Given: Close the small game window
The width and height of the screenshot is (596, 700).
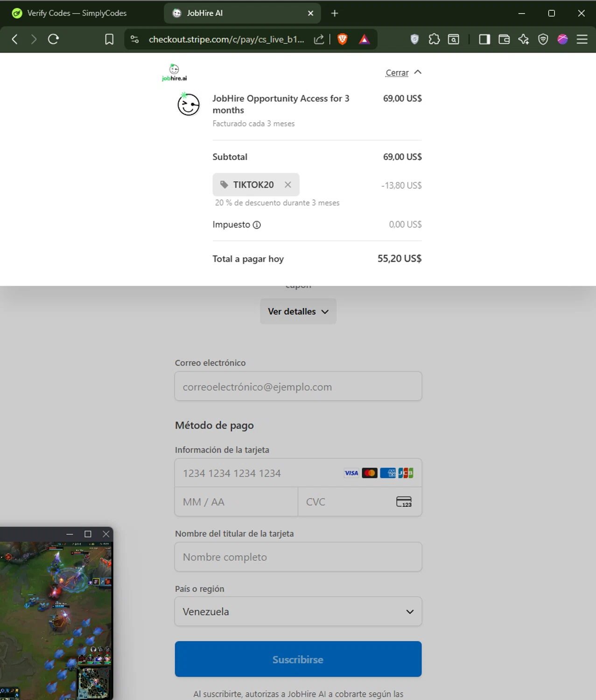Looking at the screenshot, I should [106, 534].
